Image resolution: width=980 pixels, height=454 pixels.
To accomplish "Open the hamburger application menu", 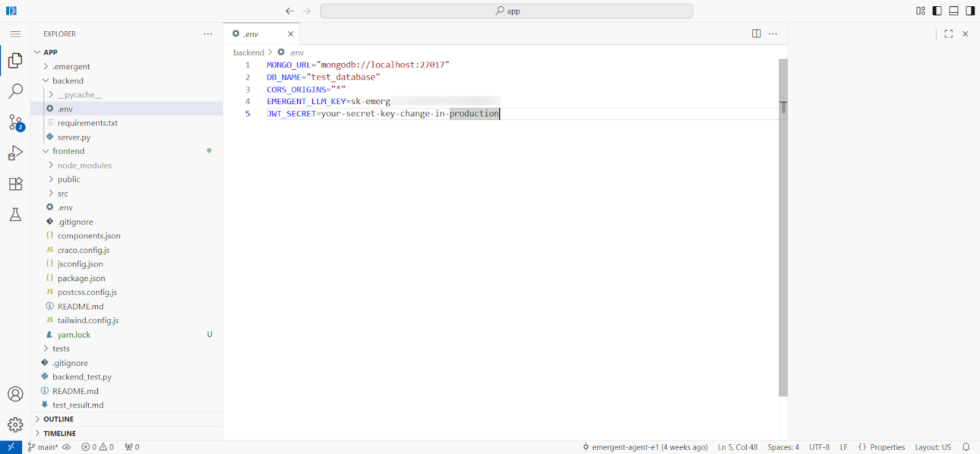I will point(15,34).
